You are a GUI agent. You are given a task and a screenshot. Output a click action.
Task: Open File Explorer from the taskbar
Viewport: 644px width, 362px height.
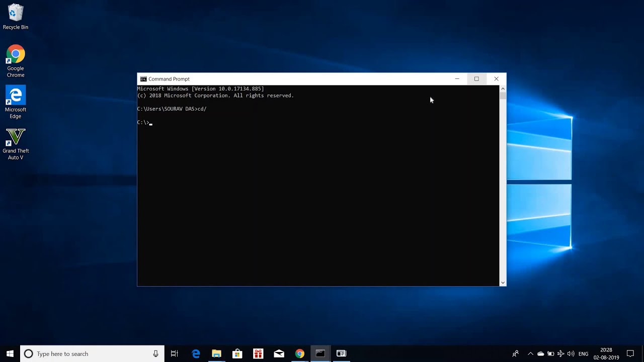216,353
